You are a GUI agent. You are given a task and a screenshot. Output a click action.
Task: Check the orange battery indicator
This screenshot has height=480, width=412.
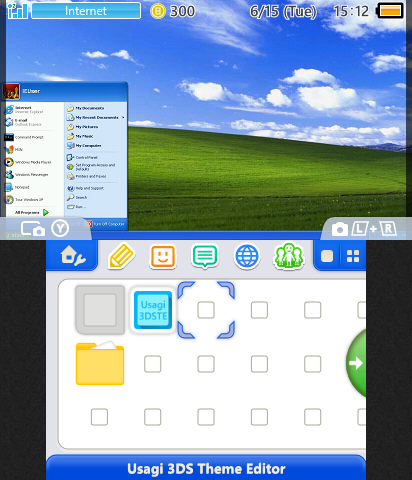tap(390, 11)
